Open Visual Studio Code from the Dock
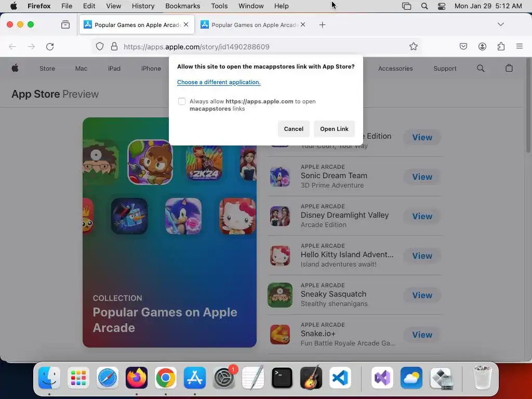Image resolution: width=532 pixels, height=399 pixels. 340,378
